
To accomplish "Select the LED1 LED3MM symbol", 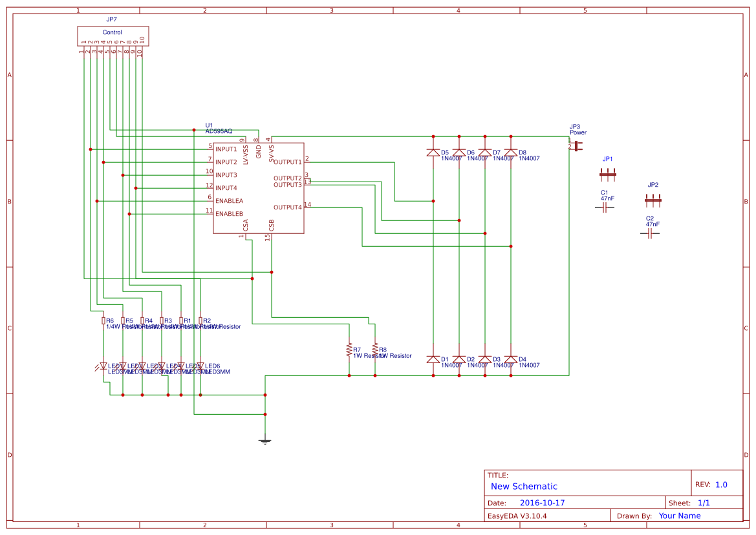I will point(102,365).
